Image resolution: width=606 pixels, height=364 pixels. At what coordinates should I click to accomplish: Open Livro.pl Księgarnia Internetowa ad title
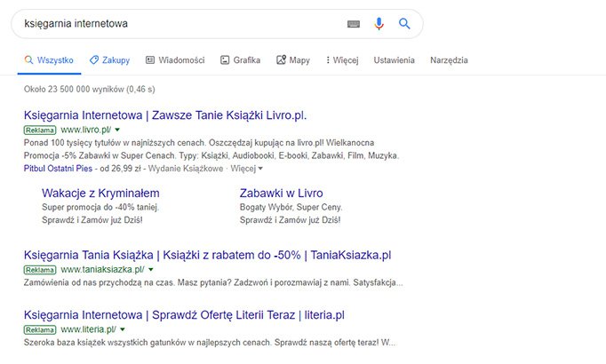[x=166, y=115]
